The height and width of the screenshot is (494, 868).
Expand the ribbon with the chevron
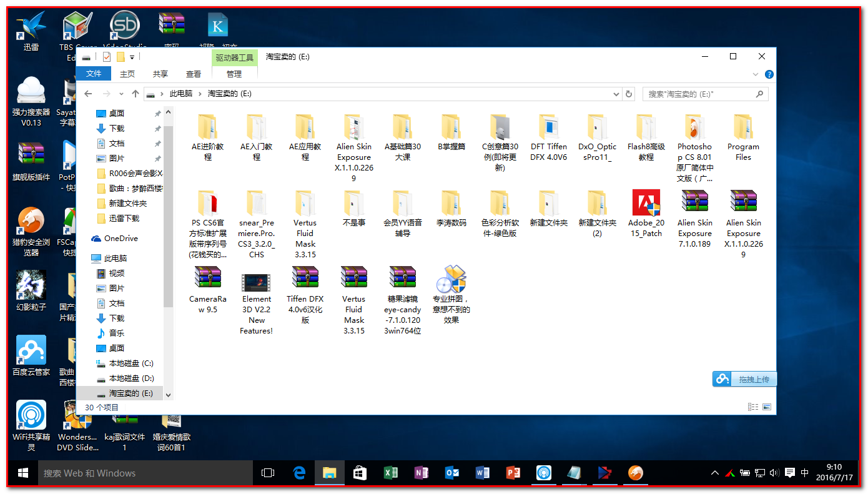(x=756, y=74)
